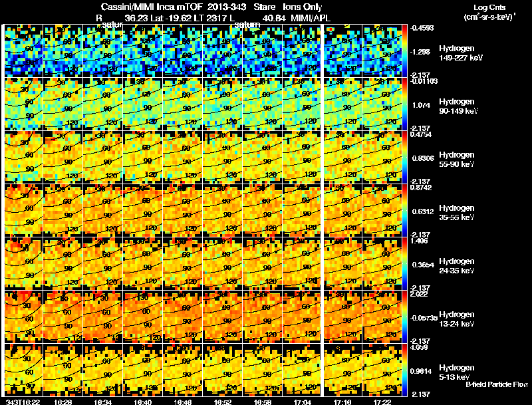The width and height of the screenshot is (532, 405).
Task: Select the colorbar value 2.022
Action: tap(420, 294)
